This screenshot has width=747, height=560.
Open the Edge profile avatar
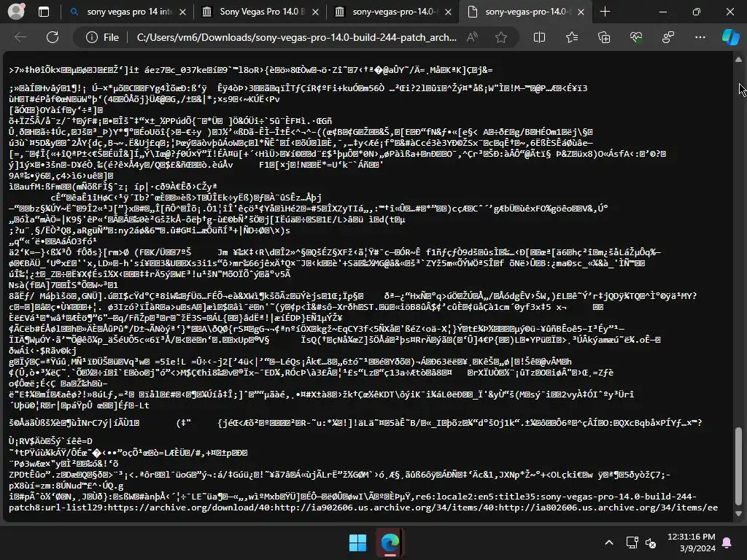(x=16, y=12)
